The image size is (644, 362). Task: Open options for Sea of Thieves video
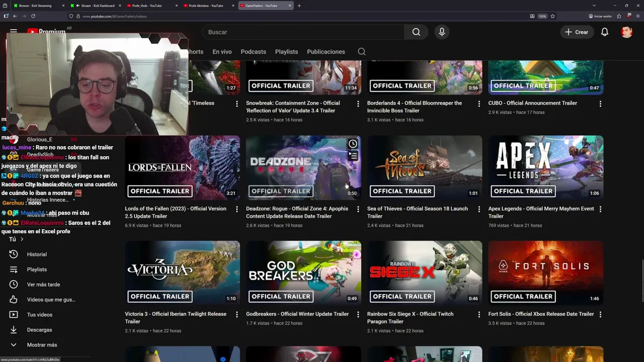tap(479, 209)
